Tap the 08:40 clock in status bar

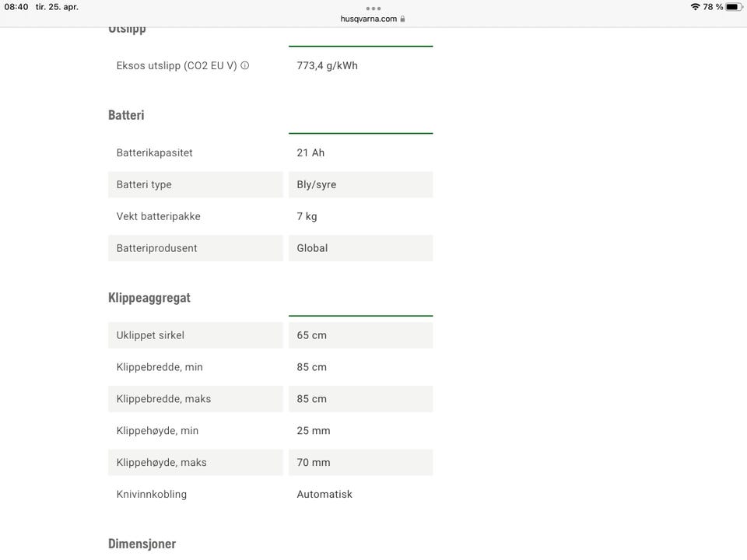pyautogui.click(x=16, y=7)
